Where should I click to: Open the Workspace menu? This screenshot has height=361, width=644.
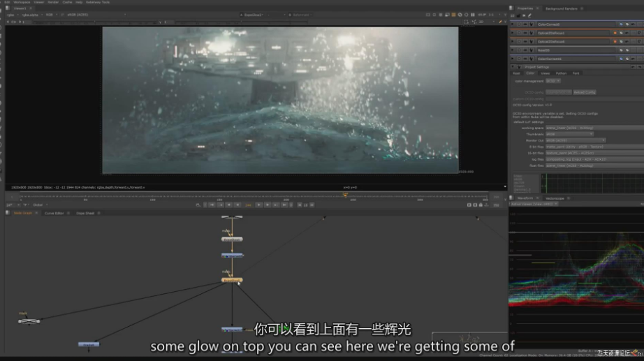tap(22, 2)
